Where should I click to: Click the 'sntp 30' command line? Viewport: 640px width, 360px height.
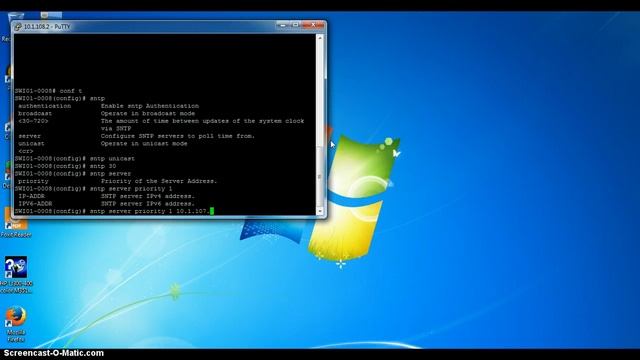pos(65,166)
